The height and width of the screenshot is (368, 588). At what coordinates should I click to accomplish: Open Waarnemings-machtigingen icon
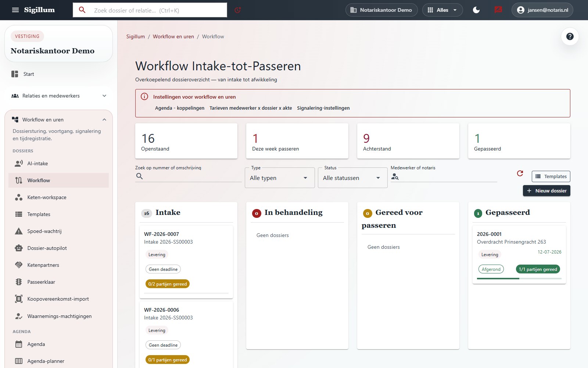[19, 316]
